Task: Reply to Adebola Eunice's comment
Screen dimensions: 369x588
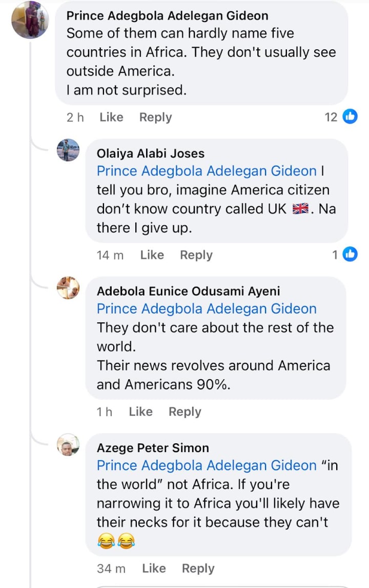Action: point(184,411)
